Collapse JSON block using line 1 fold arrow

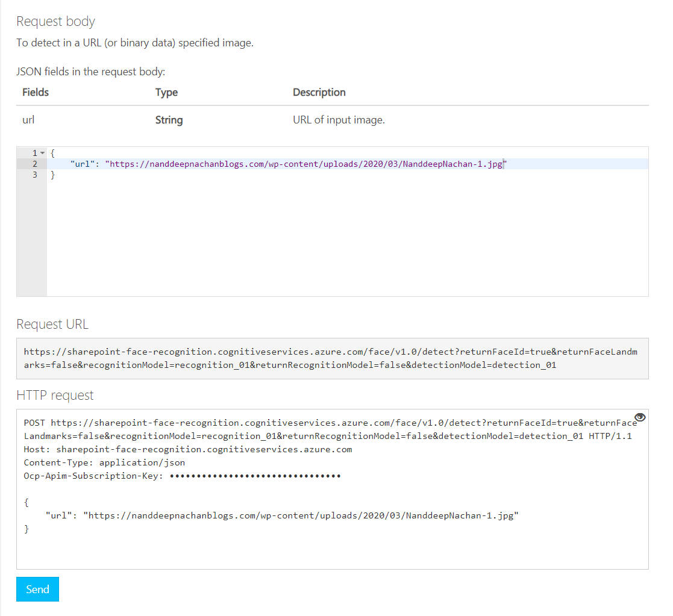click(42, 153)
